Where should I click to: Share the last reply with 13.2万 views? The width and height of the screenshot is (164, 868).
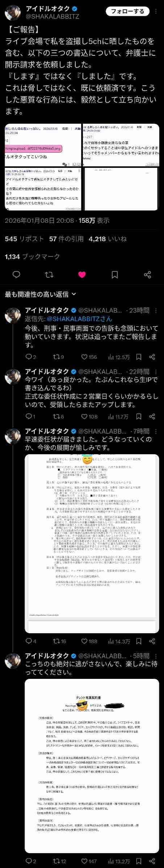152,861
